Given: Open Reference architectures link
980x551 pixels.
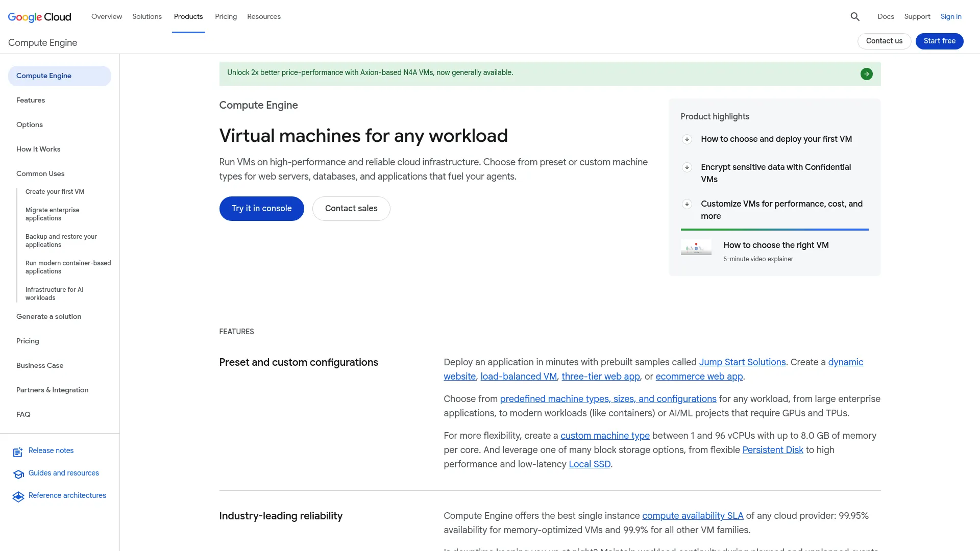Looking at the screenshot, I should coord(67,496).
